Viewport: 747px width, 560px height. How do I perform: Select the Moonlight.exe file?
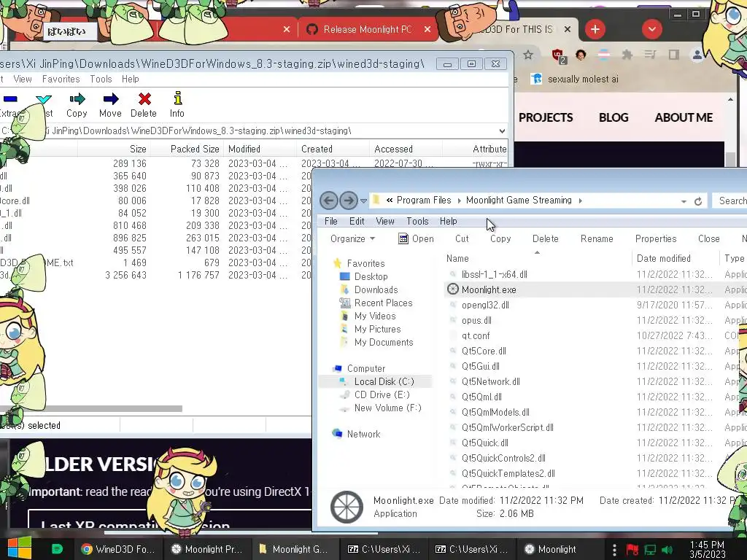(x=489, y=289)
